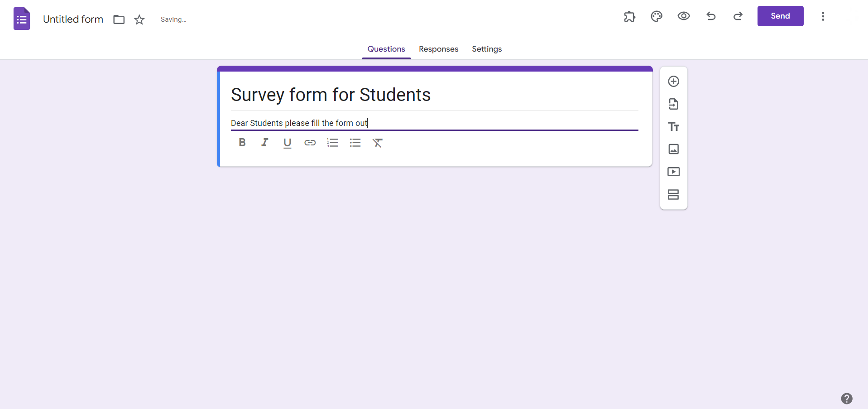Click the Import questions icon
Viewport: 868px width, 409px height.
click(673, 104)
